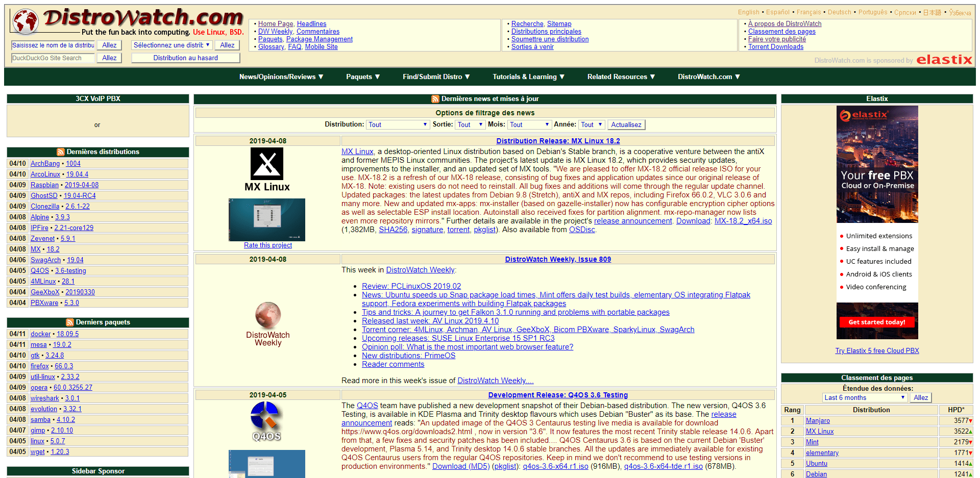Open DistroWatch Weekly, Issue 809 headline

(x=558, y=260)
